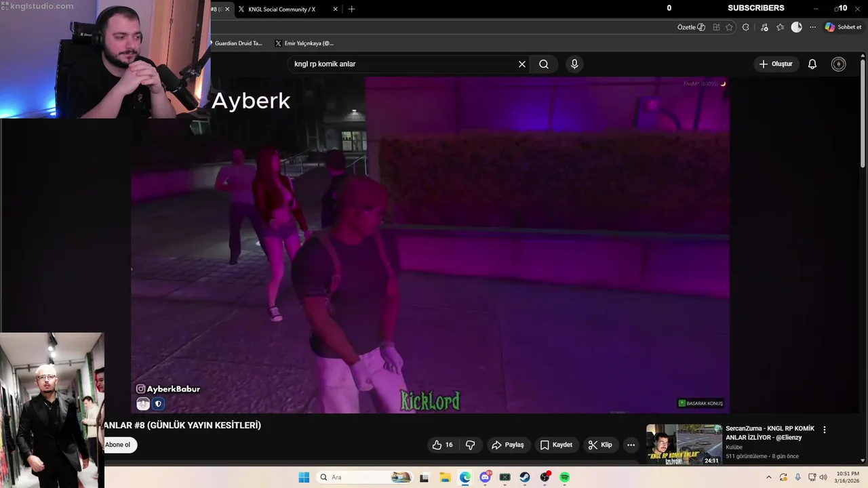Open Edge settings and more menu

[x=812, y=27]
